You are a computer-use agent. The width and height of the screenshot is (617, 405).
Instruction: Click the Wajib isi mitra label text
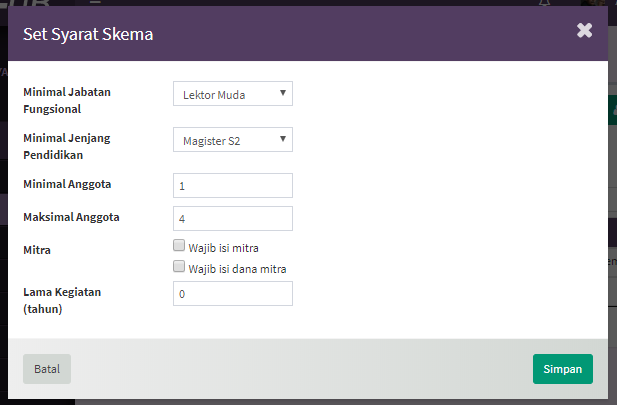pyautogui.click(x=223, y=248)
